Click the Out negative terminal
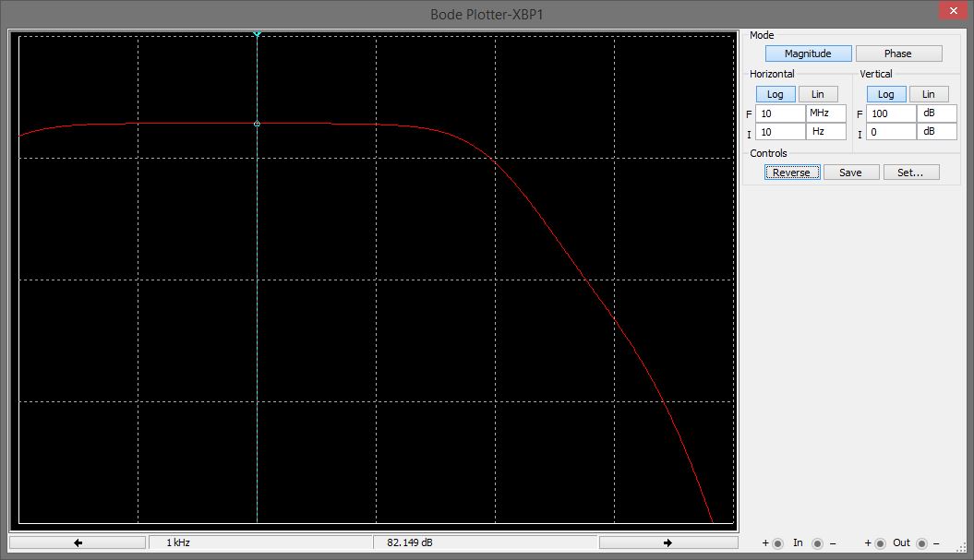The height and width of the screenshot is (560, 974). coord(921,544)
